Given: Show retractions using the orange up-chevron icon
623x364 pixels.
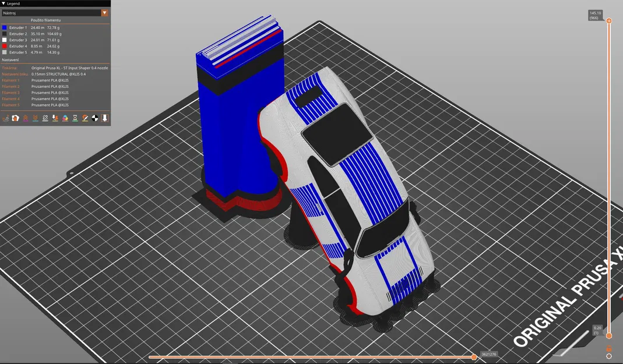Looking at the screenshot, I should click(x=25, y=118).
